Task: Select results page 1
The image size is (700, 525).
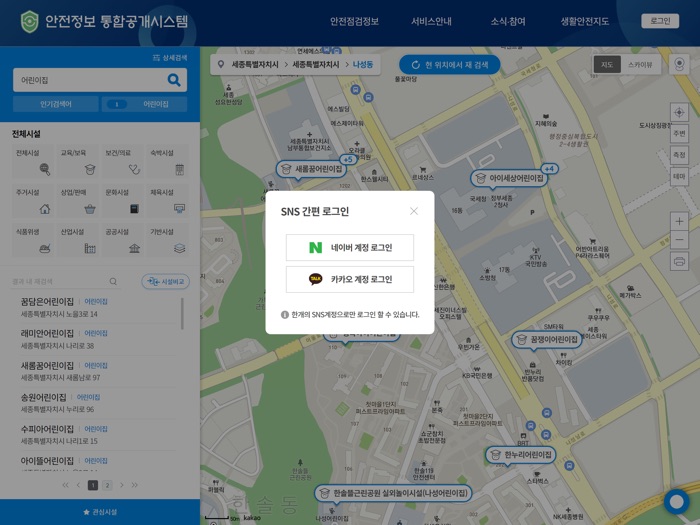Action: (x=93, y=485)
